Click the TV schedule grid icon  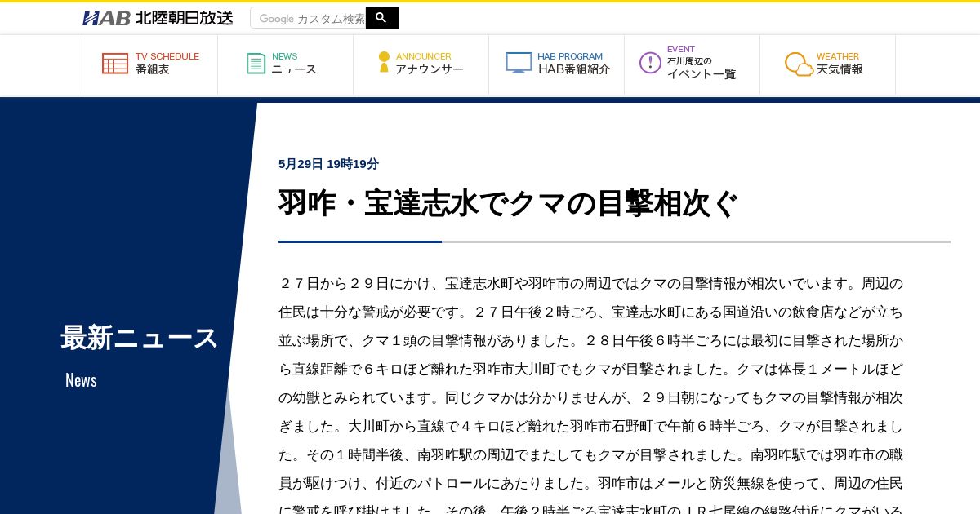(115, 64)
